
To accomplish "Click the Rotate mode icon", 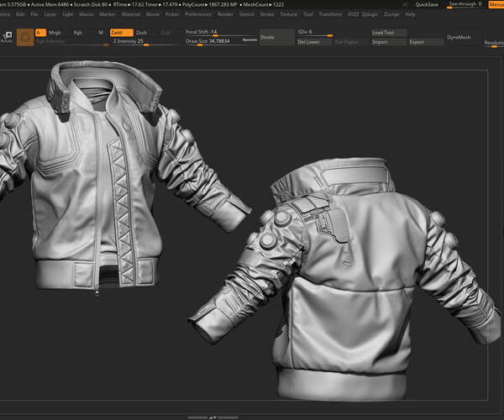I will tap(7, 36).
